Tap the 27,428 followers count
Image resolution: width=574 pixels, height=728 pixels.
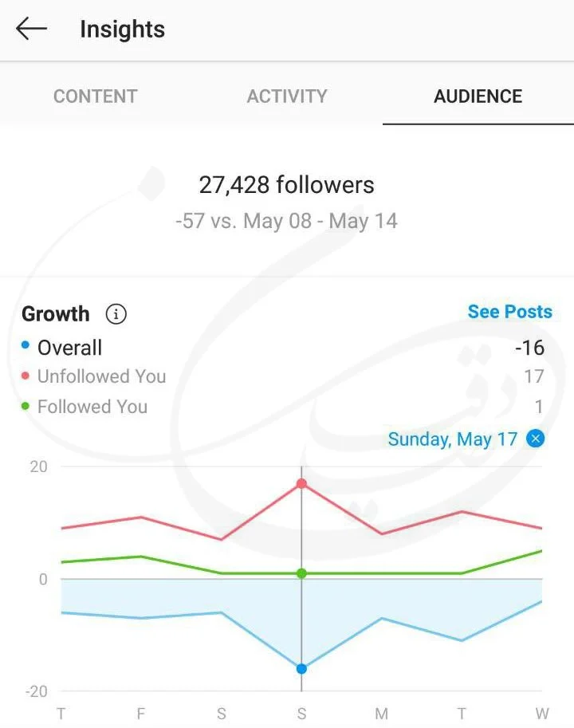coord(286,185)
